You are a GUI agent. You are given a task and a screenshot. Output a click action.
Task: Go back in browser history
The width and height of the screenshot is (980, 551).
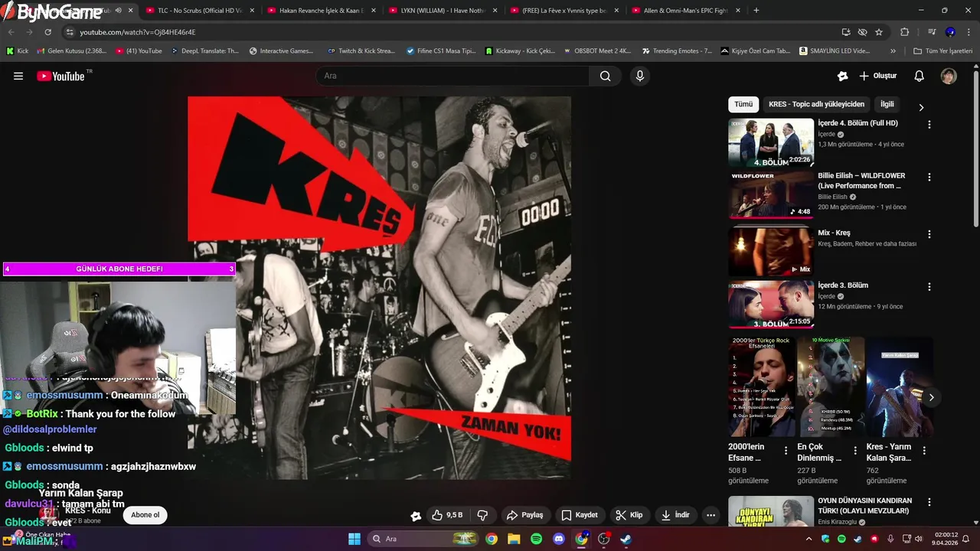click(11, 32)
